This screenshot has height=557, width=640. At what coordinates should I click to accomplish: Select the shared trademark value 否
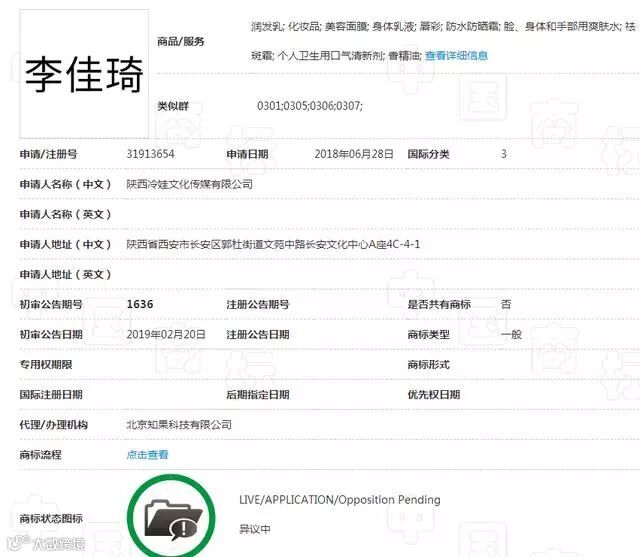[506, 304]
